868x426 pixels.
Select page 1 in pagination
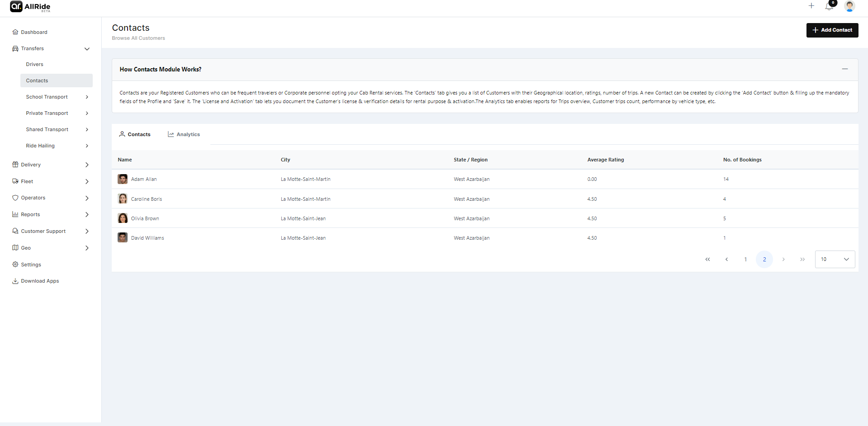pos(745,260)
